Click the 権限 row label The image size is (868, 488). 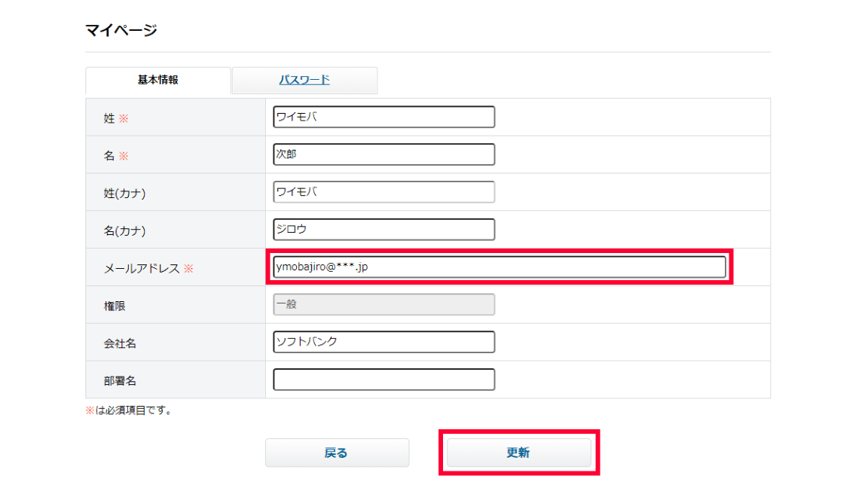point(115,306)
